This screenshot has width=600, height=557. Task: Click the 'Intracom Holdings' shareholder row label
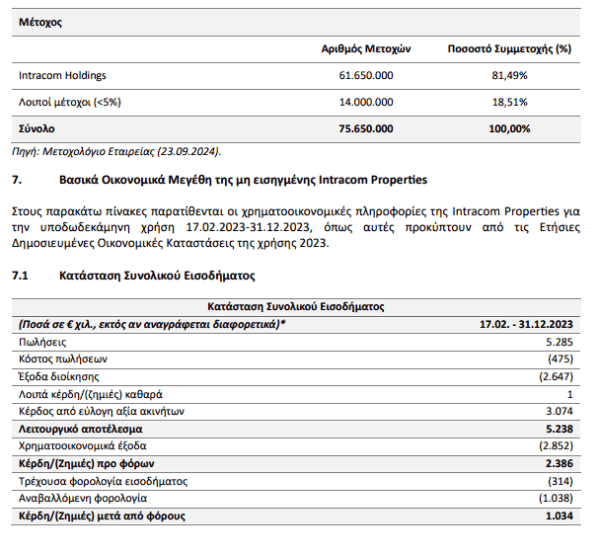(62, 75)
